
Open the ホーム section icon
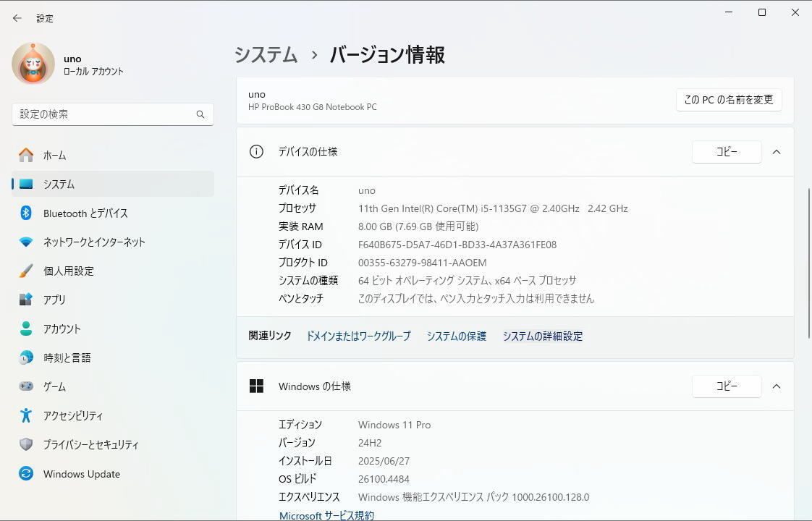tap(26, 155)
